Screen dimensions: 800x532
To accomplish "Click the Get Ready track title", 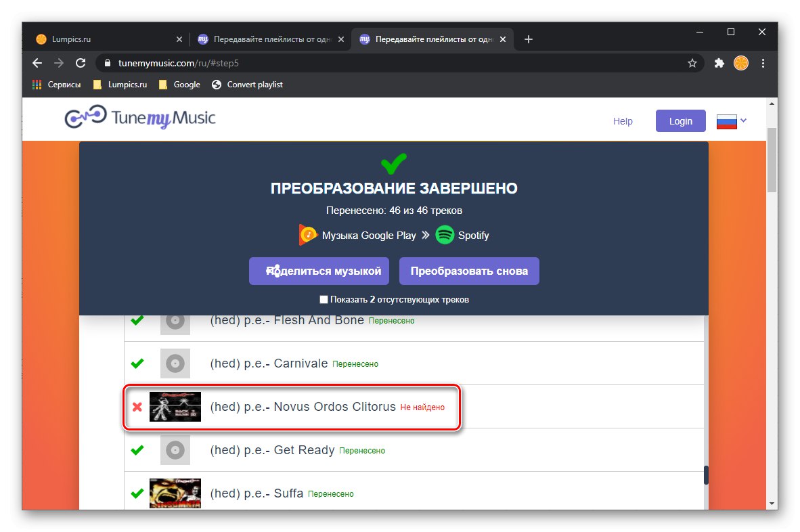I will click(x=273, y=450).
